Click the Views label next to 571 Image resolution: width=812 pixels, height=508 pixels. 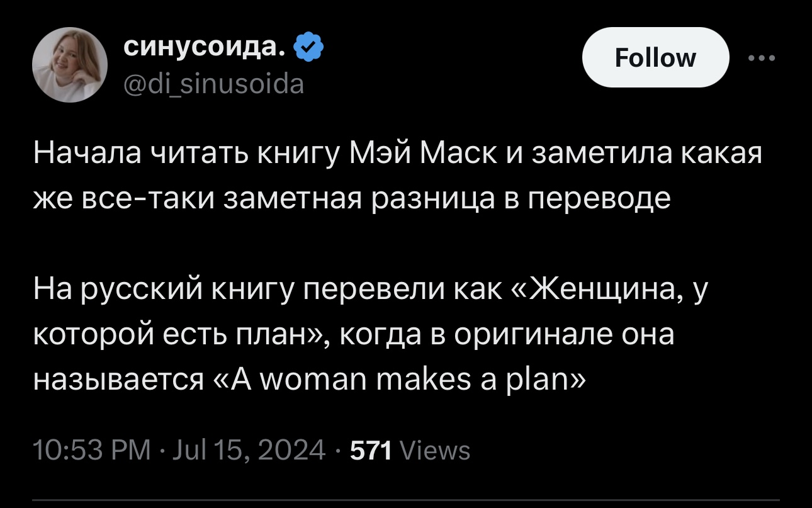coord(435,451)
